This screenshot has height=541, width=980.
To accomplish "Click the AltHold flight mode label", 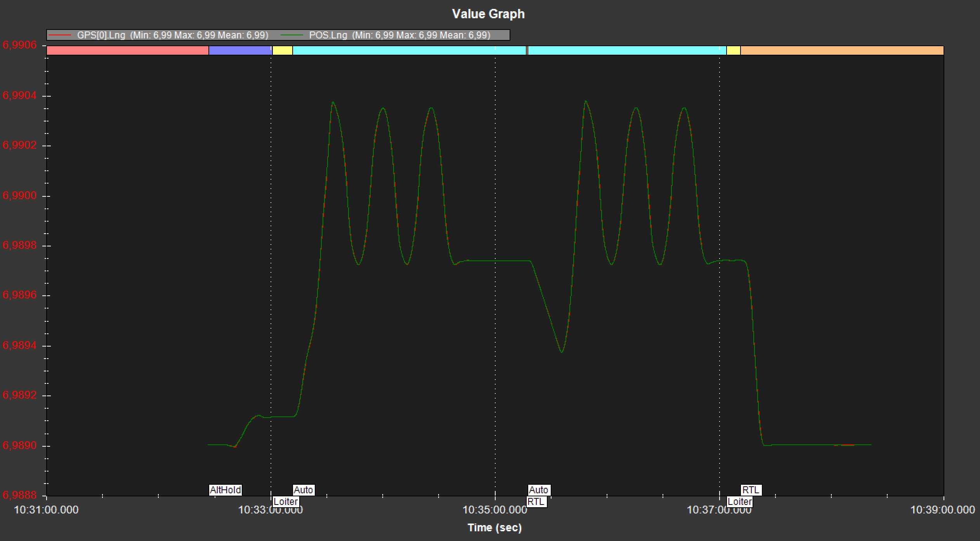I will 225,490.
